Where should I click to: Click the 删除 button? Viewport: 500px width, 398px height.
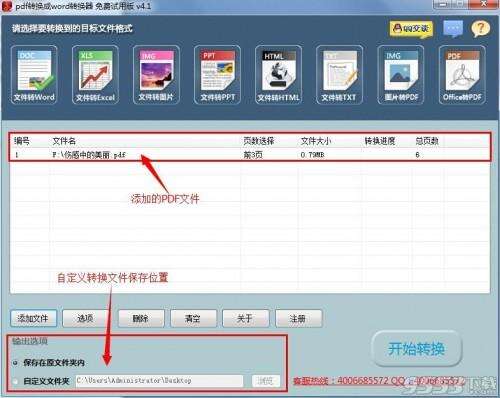pos(141,318)
